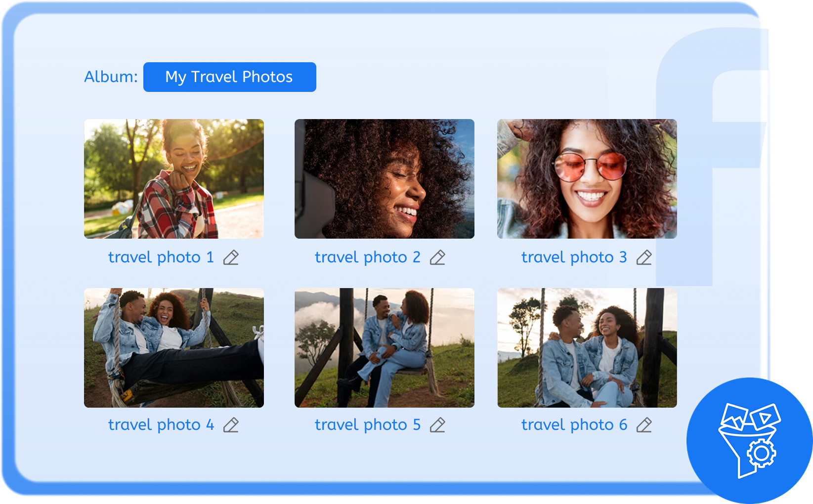Open the curly hair profile photo thumbnail
Screen dimensions: 813x504
point(385,179)
